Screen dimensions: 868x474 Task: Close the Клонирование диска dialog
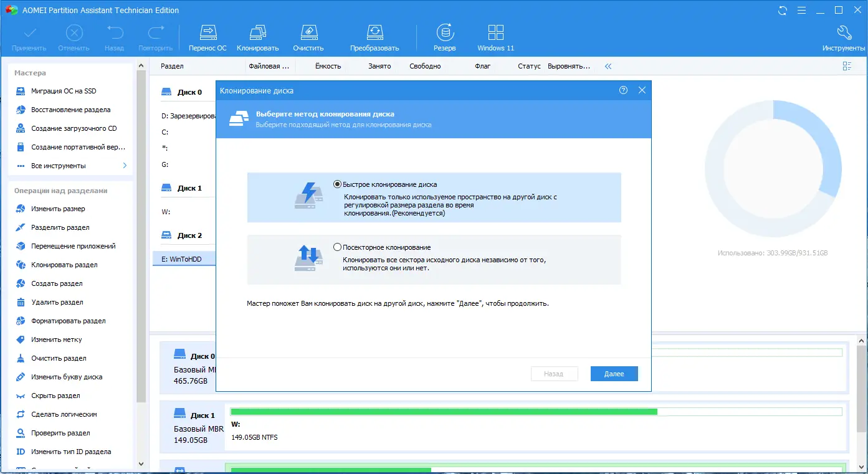coord(642,90)
